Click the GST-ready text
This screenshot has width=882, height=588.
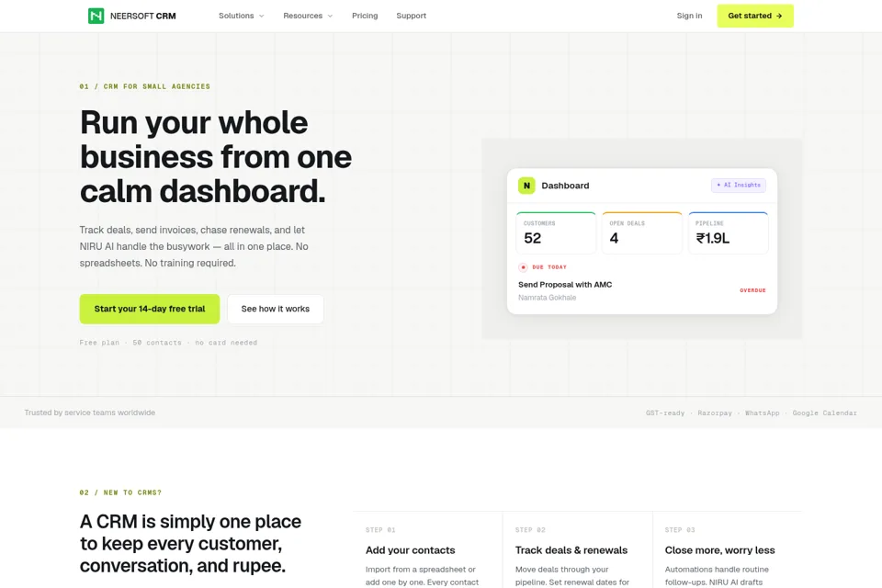click(x=665, y=413)
